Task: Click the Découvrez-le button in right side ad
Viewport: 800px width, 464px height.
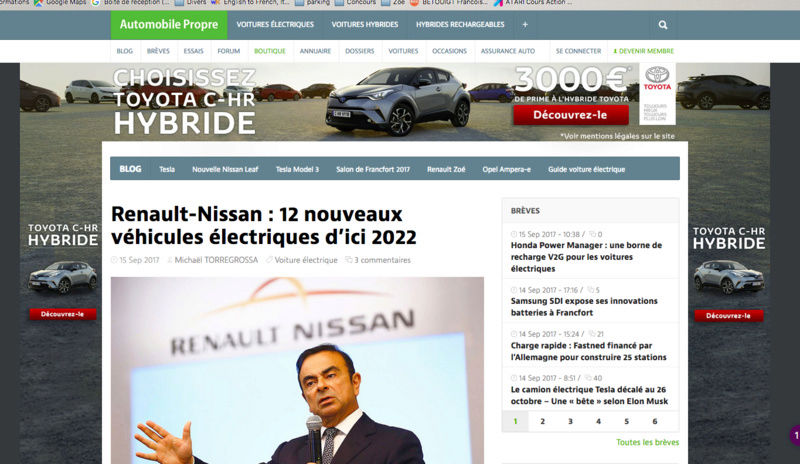Action: (729, 315)
